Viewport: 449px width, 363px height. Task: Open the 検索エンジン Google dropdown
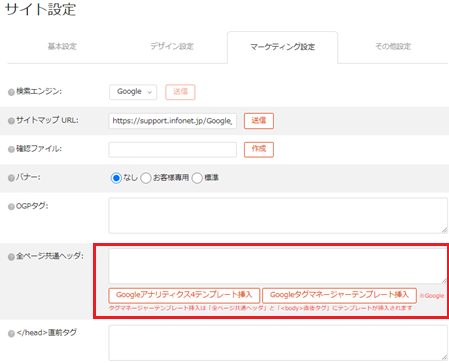point(133,92)
